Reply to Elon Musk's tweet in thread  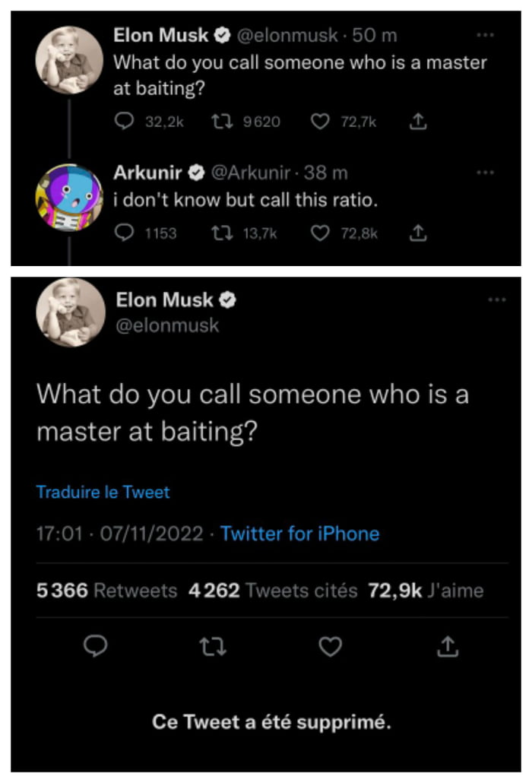125,122
